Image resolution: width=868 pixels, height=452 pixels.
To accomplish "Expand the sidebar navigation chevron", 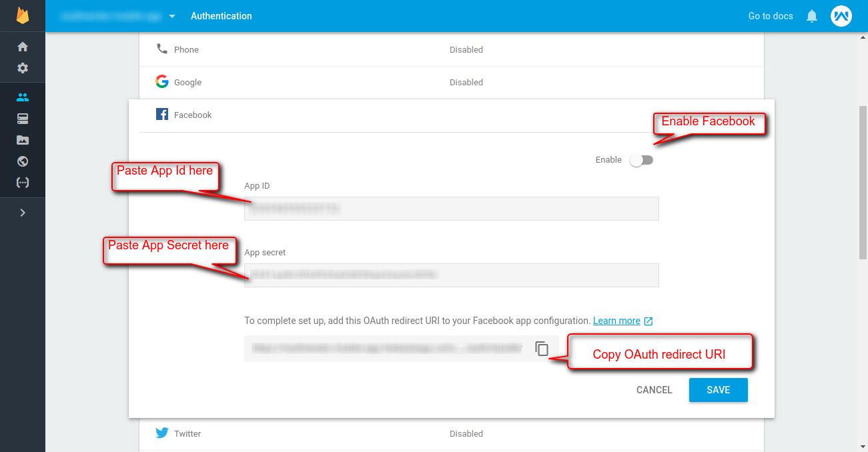I will [23, 213].
